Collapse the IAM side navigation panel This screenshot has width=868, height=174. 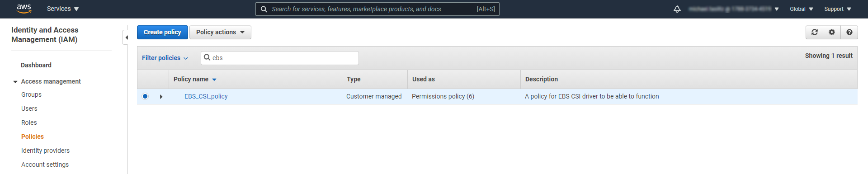(126, 38)
